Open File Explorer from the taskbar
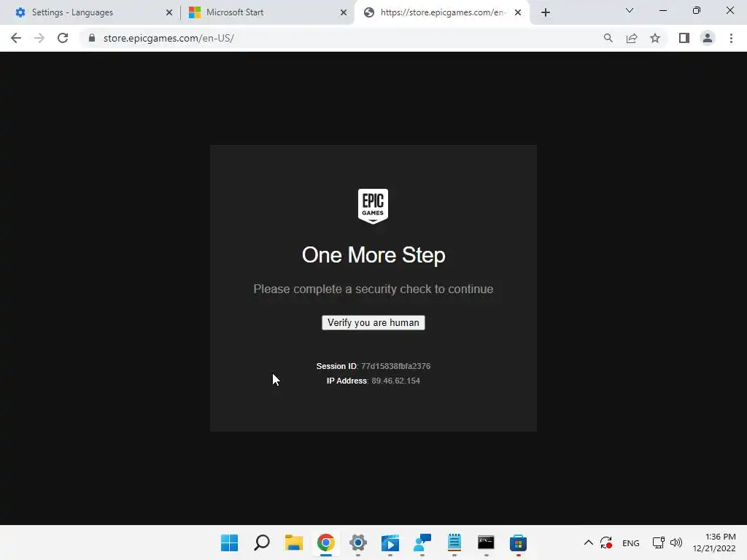The height and width of the screenshot is (560, 747). tap(293, 542)
